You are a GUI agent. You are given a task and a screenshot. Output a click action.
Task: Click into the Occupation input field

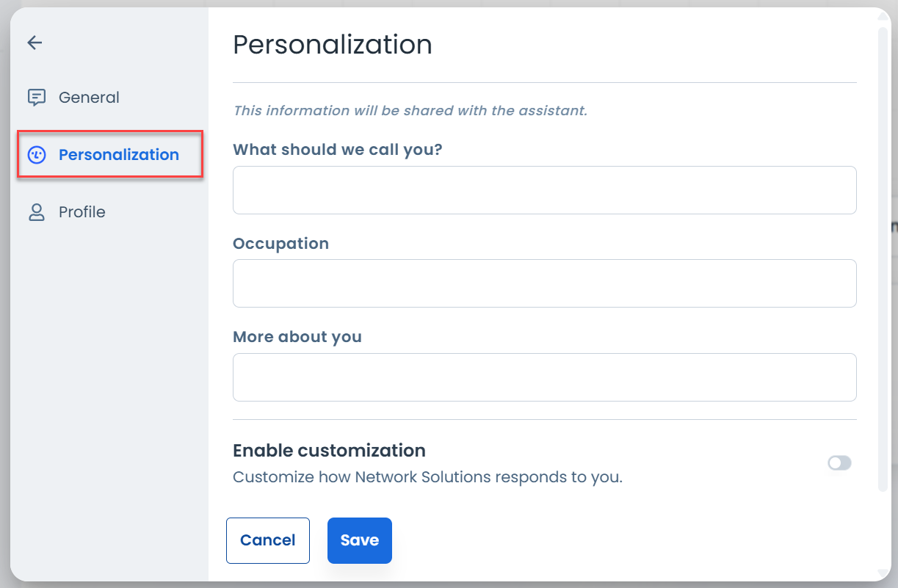545,283
